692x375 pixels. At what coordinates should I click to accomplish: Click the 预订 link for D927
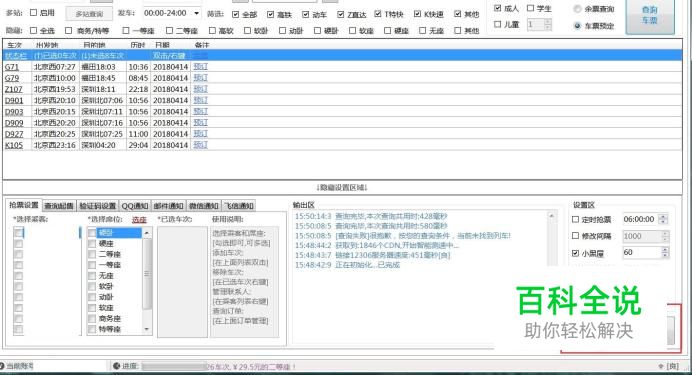200,134
